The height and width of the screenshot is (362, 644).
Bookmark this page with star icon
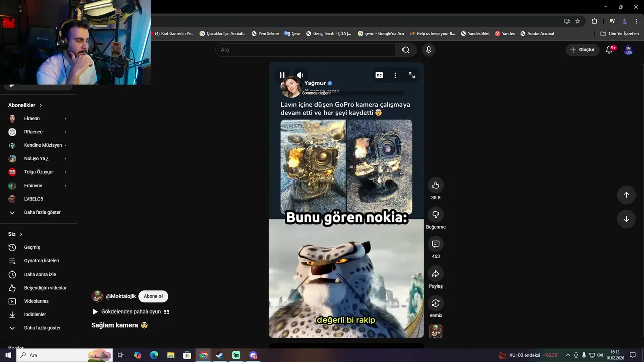coord(578,21)
